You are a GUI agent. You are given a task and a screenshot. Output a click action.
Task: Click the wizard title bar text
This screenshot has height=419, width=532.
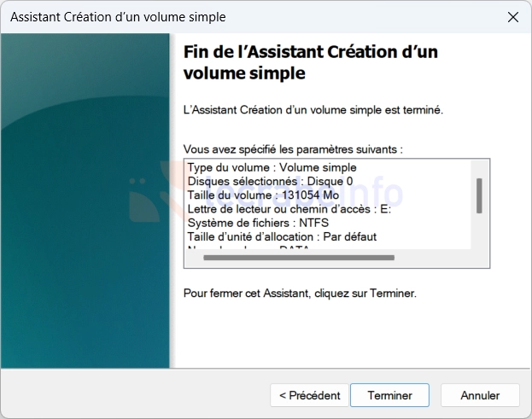[x=118, y=17]
